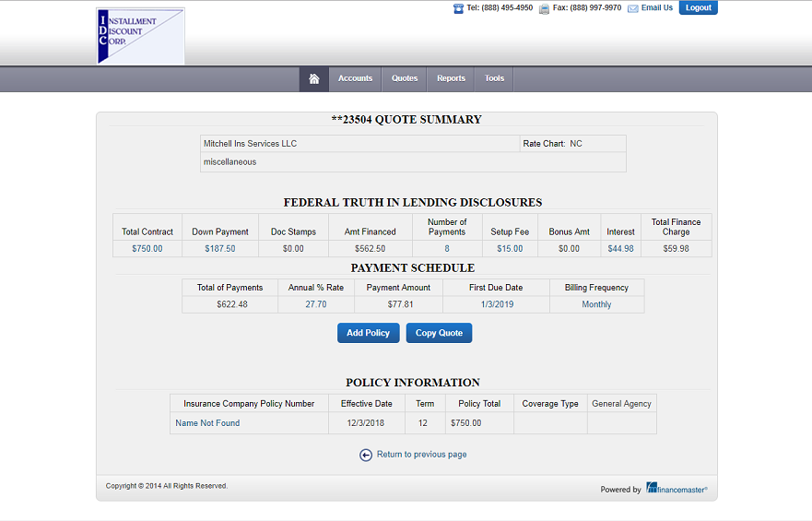Screen dimensions: 812x521
Task: Open the Quotes menu
Action: click(405, 78)
